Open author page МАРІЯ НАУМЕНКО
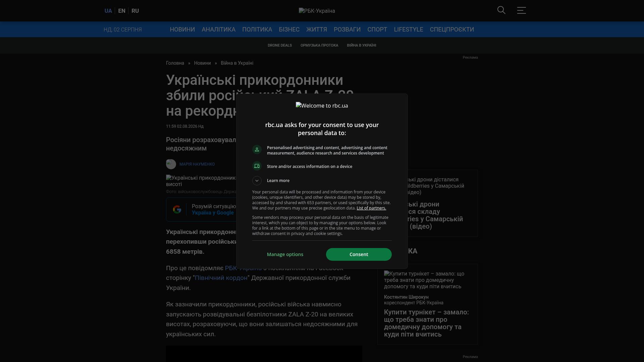 [197, 164]
